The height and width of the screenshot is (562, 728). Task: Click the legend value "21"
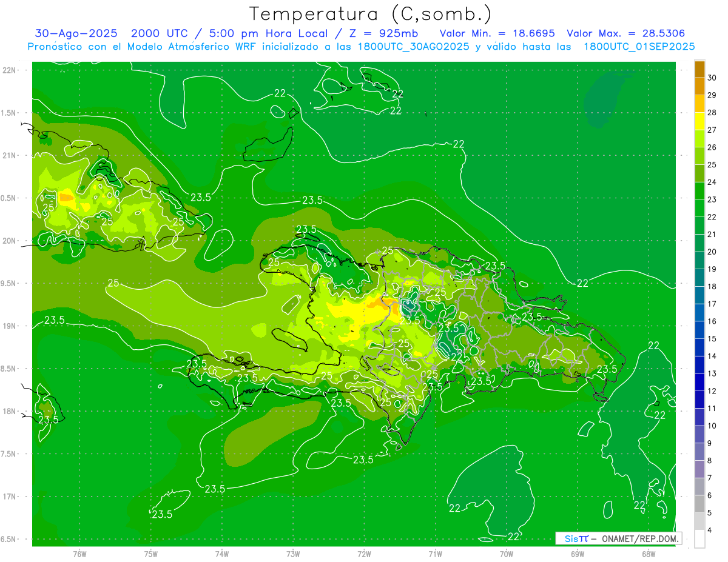coord(712,234)
